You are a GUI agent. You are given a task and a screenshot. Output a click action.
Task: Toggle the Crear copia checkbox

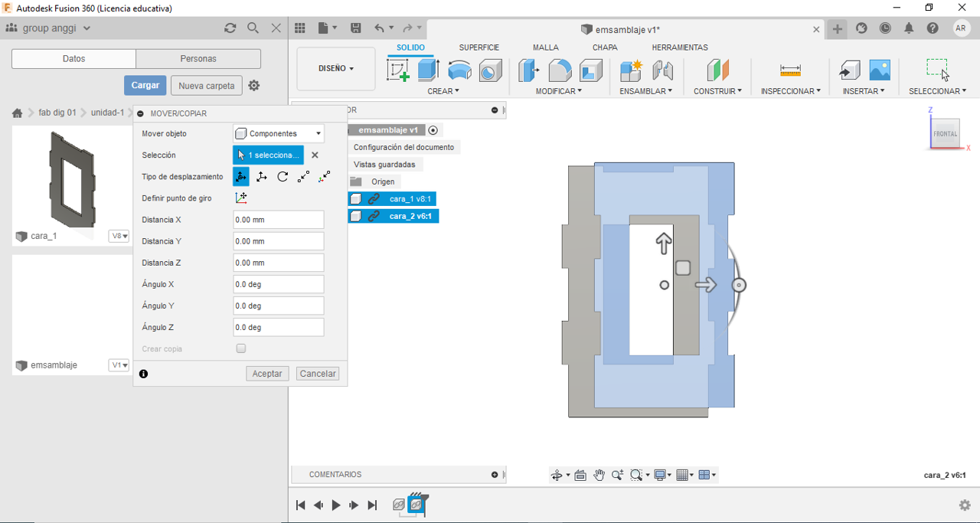coord(241,348)
